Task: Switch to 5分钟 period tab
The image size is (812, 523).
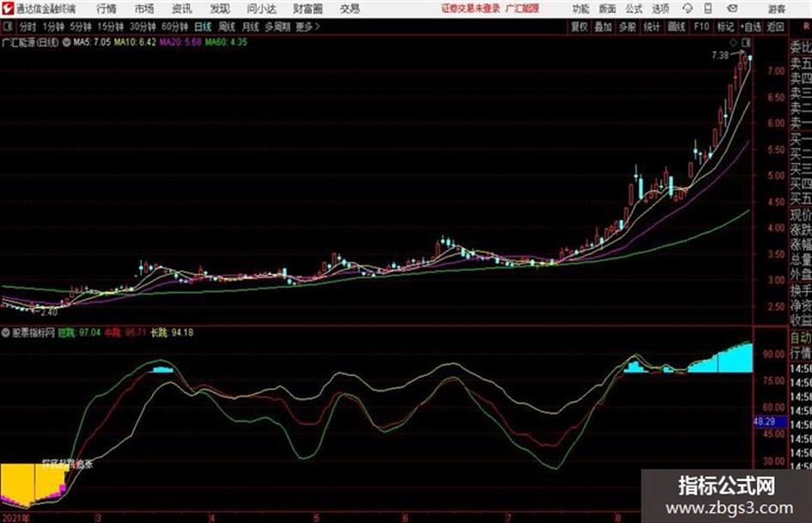Action: 81,27
